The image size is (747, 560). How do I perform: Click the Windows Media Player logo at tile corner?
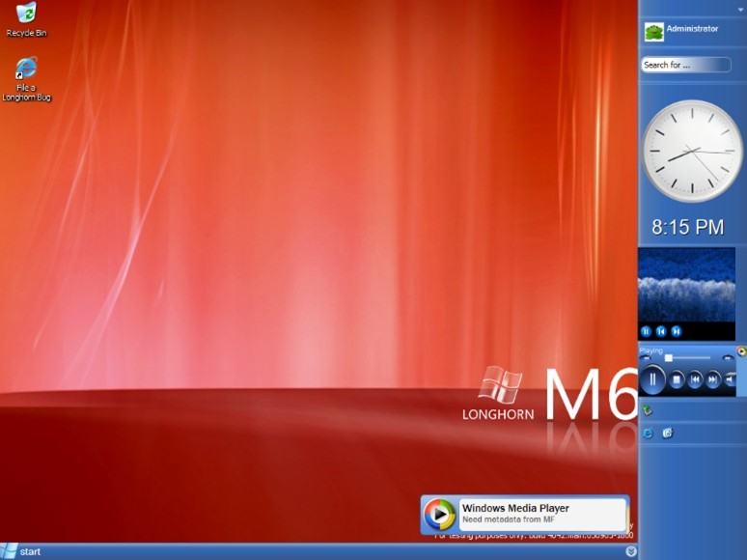(741, 351)
